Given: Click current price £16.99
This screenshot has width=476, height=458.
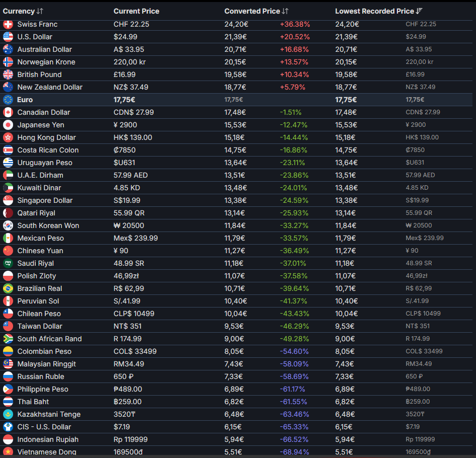Looking at the screenshot, I should click(124, 74).
